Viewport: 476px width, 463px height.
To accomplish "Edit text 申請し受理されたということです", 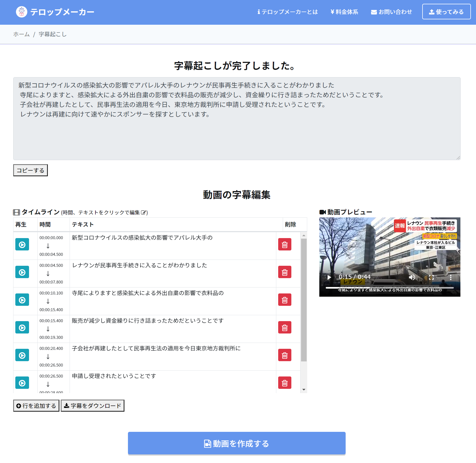I will (114, 376).
